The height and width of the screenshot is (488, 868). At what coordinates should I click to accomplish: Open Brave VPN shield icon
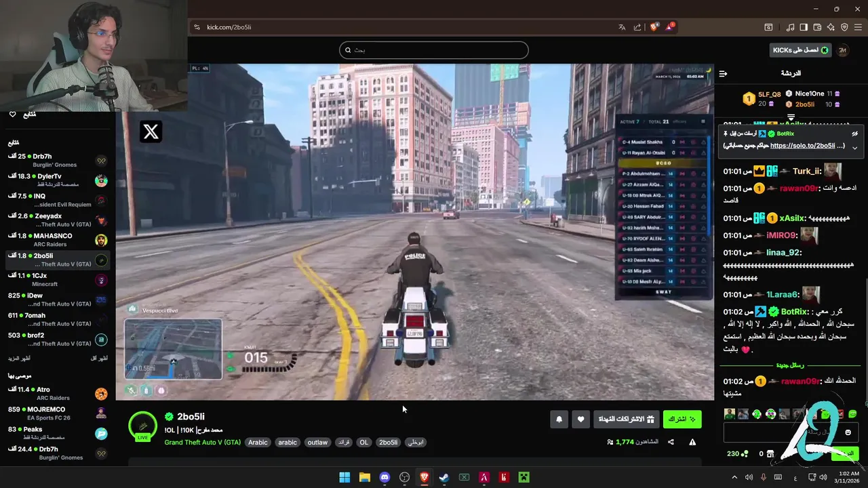[x=844, y=27]
